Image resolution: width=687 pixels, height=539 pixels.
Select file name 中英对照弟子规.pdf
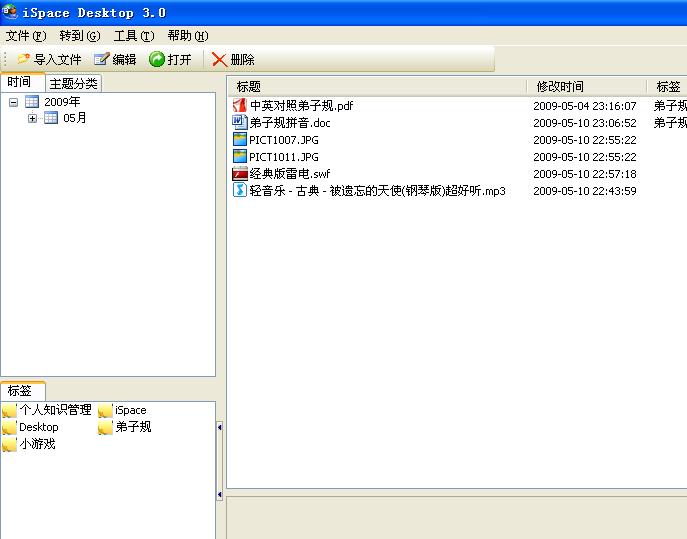301,106
